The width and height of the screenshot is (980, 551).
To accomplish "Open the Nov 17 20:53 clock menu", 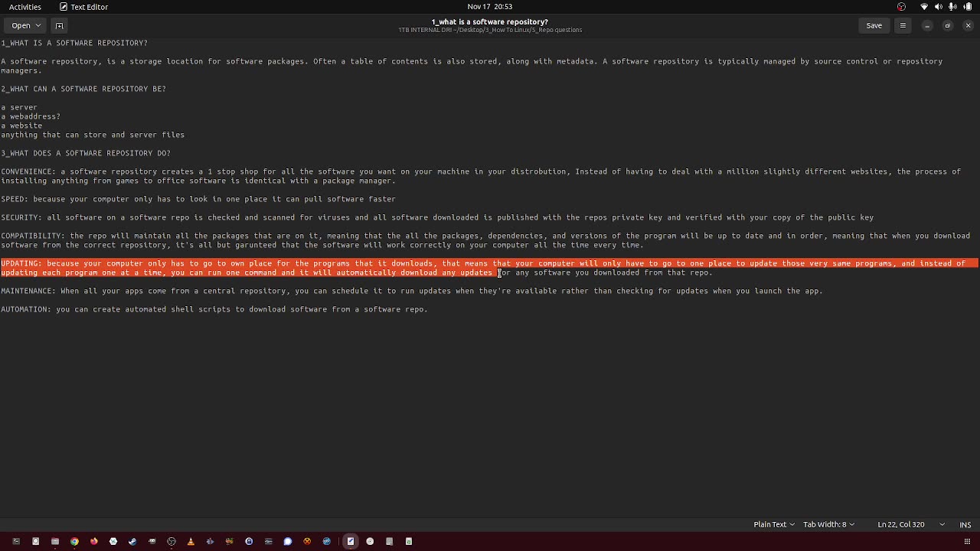I will tap(490, 7).
